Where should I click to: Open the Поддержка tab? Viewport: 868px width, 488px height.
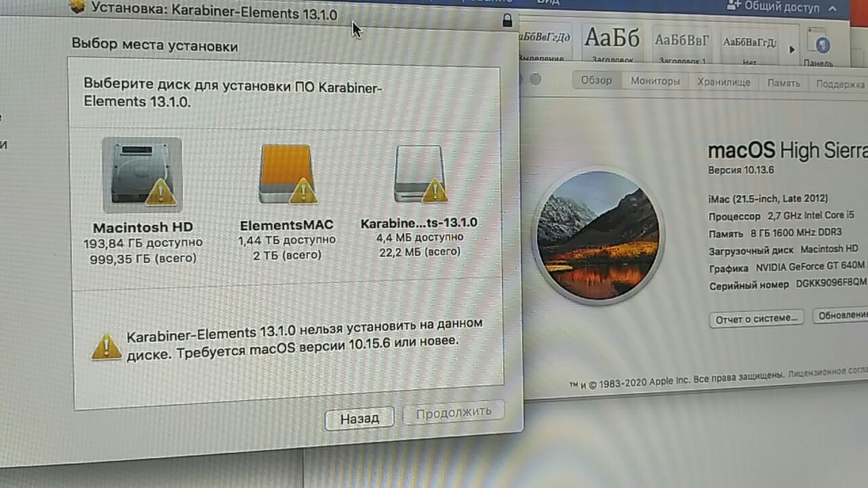click(x=840, y=84)
